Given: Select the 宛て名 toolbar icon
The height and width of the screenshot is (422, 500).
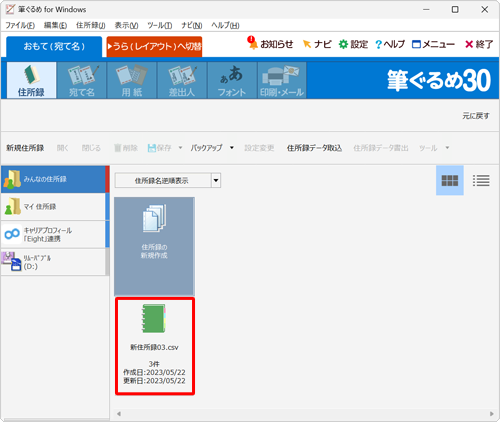Looking at the screenshot, I should tap(82, 80).
